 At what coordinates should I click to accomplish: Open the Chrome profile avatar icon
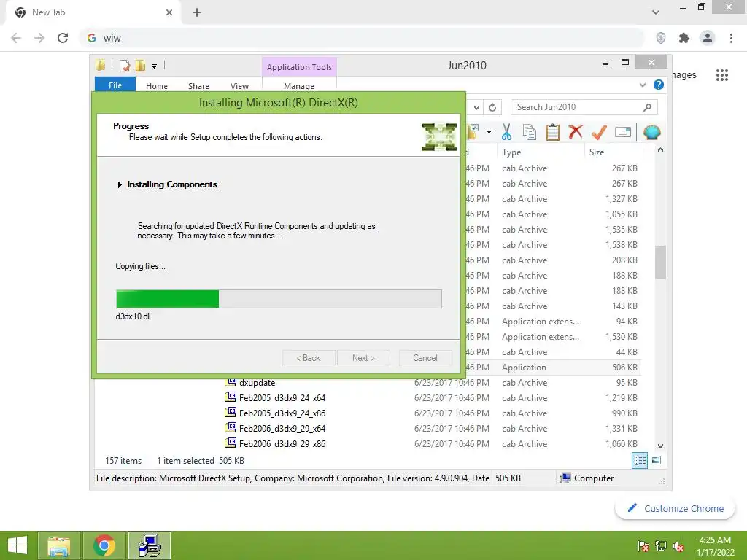[x=708, y=38]
